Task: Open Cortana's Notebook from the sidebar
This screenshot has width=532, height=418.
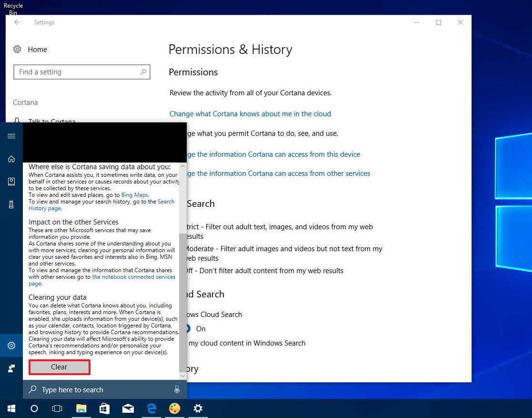Action: click(11, 181)
